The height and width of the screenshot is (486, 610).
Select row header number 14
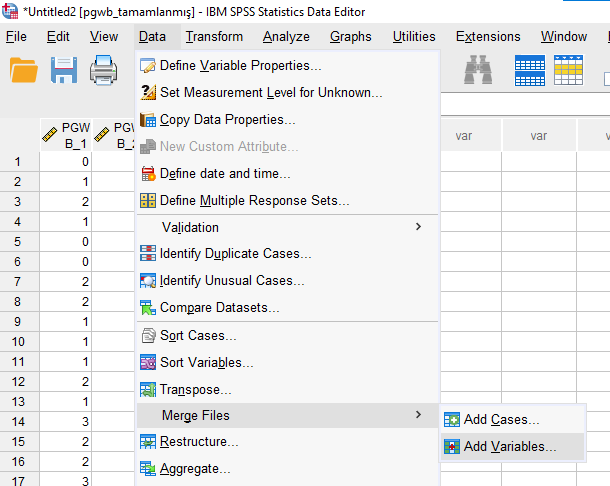click(18, 421)
